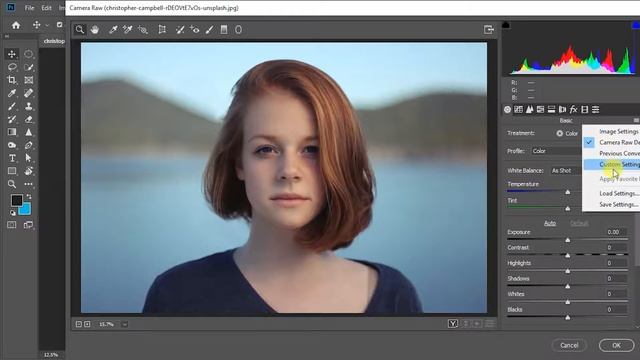Screen dimensions: 640x360
Task: Open the Edit menu
Action: (x=47, y=8)
